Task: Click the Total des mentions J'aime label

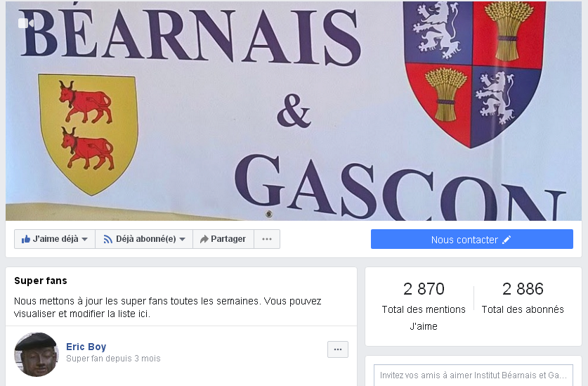Action: pos(424,318)
